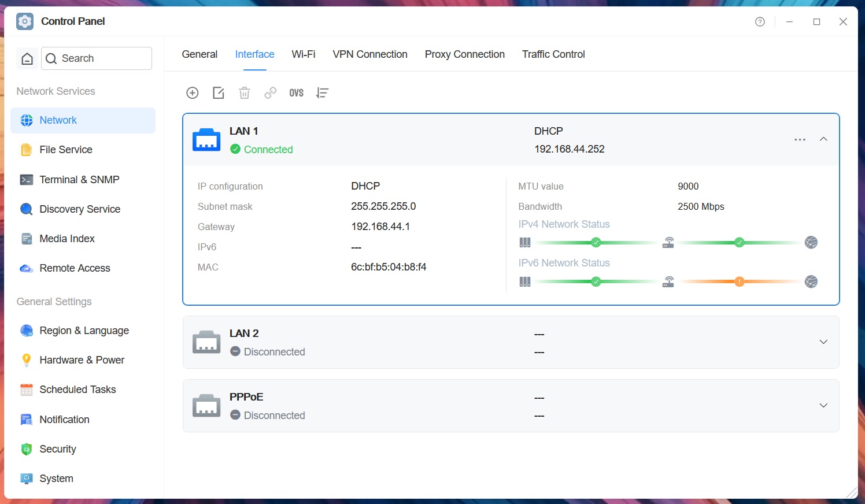The image size is (865, 504).
Task: Open the VPN Connection tab
Action: click(370, 54)
